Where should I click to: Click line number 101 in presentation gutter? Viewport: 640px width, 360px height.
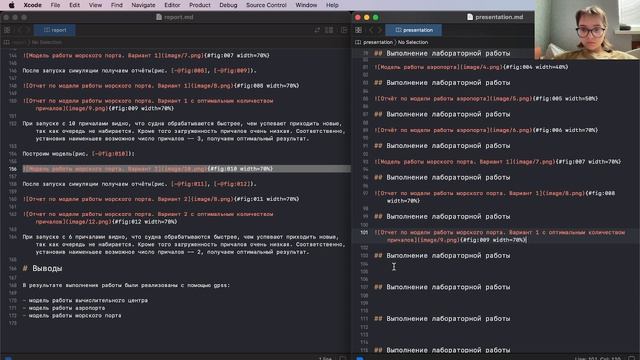tap(364, 232)
